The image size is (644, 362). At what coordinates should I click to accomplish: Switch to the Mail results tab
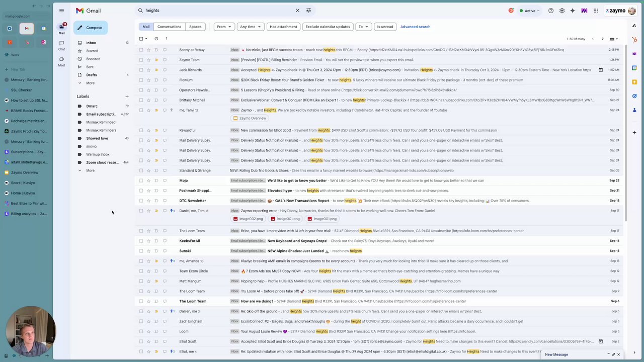point(146,27)
